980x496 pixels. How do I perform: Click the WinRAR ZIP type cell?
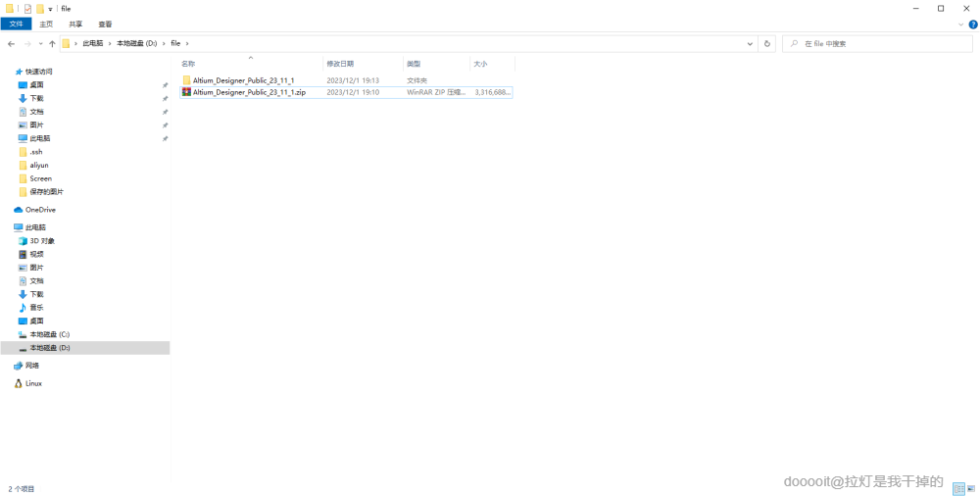click(x=436, y=92)
